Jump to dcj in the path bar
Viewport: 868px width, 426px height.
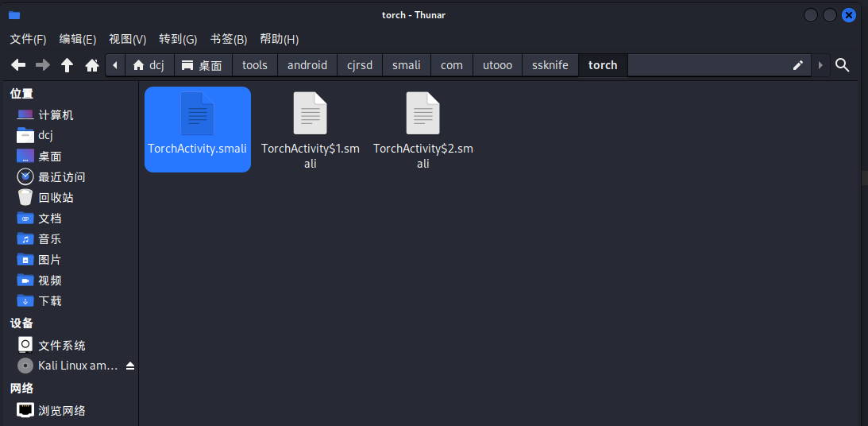click(149, 65)
